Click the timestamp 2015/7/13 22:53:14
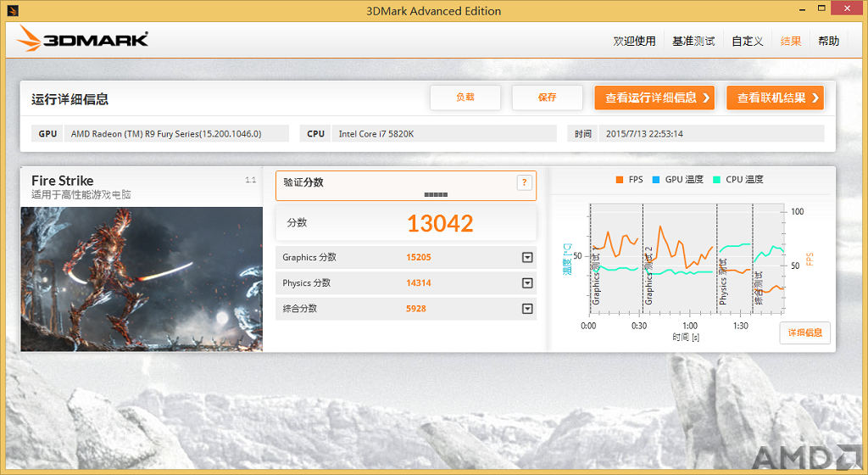 644,134
